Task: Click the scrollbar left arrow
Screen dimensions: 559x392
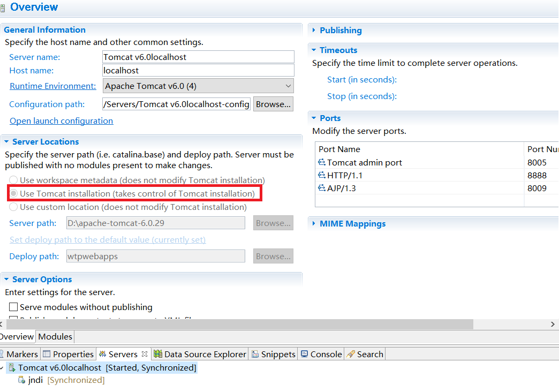Action: (x=2, y=324)
